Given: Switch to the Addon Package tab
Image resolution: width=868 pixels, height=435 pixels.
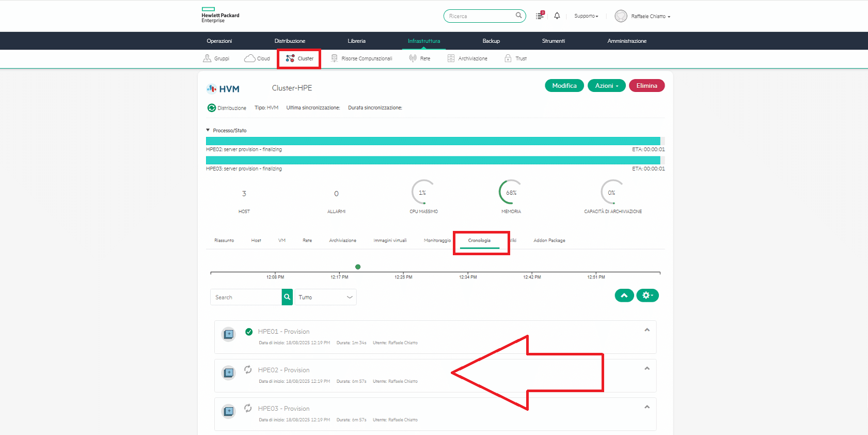Looking at the screenshot, I should (x=549, y=240).
